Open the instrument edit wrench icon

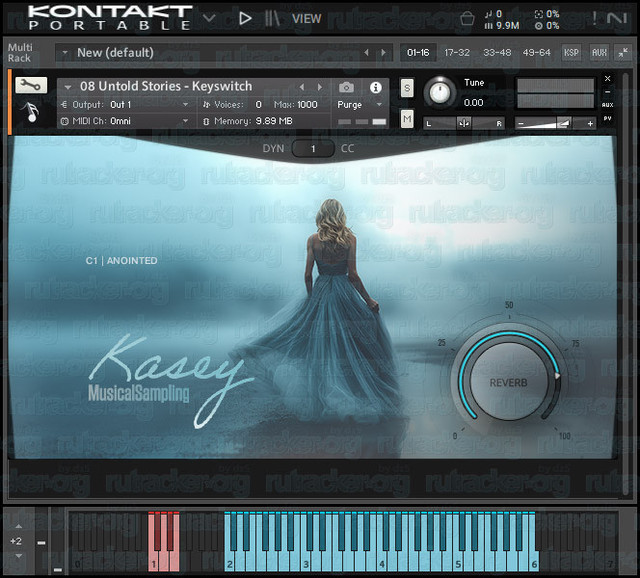click(31, 85)
